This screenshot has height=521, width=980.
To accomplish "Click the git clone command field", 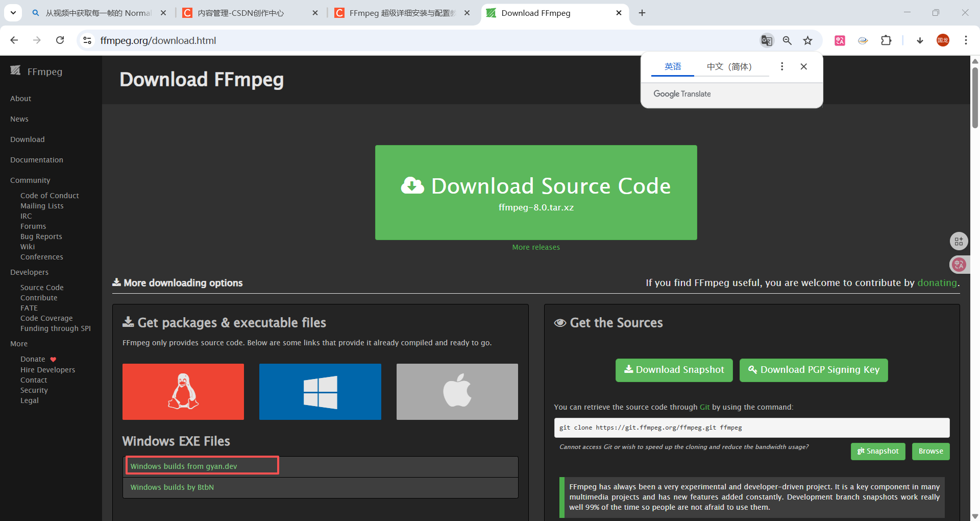I will coord(752,428).
